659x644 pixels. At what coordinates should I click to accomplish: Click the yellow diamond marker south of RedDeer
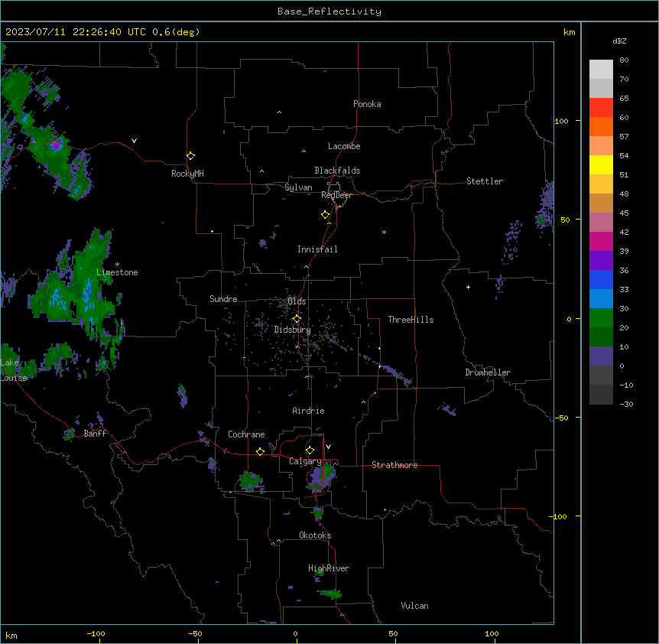click(325, 215)
